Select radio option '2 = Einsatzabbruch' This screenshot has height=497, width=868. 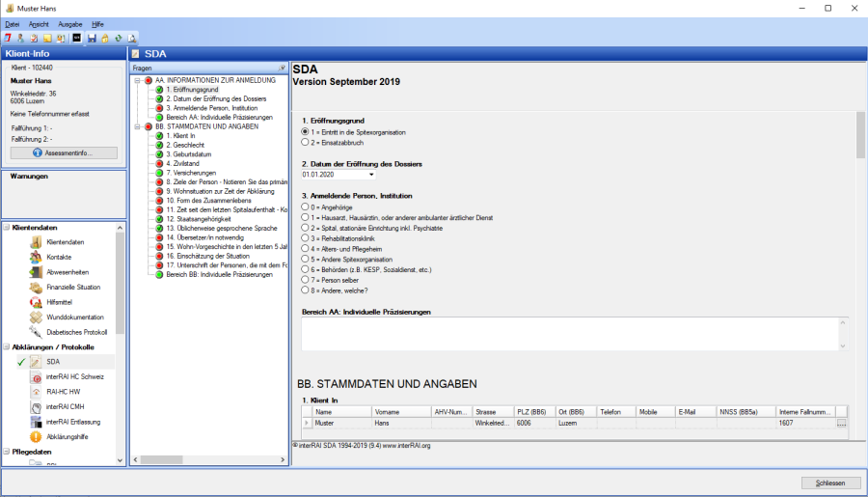pyautogui.click(x=306, y=142)
